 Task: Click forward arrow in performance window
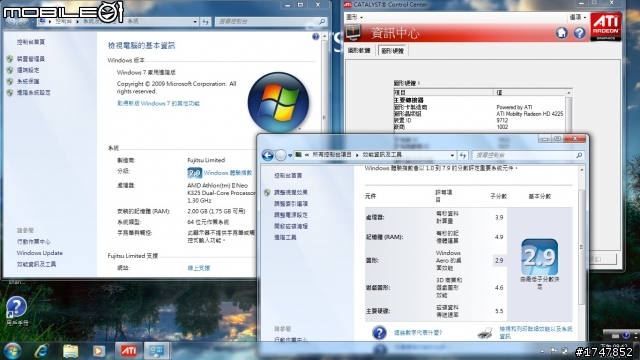281,155
